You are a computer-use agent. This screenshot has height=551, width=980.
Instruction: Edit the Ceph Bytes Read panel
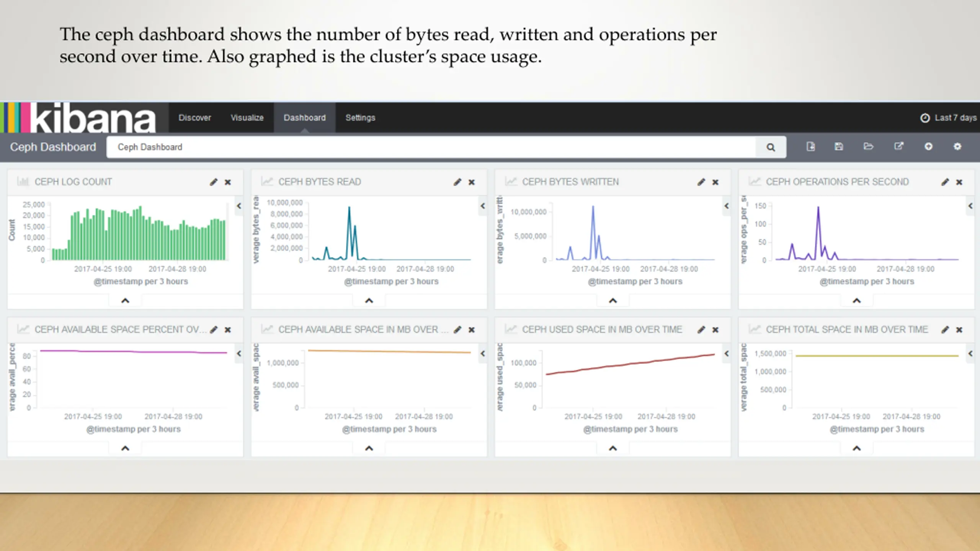pyautogui.click(x=457, y=182)
